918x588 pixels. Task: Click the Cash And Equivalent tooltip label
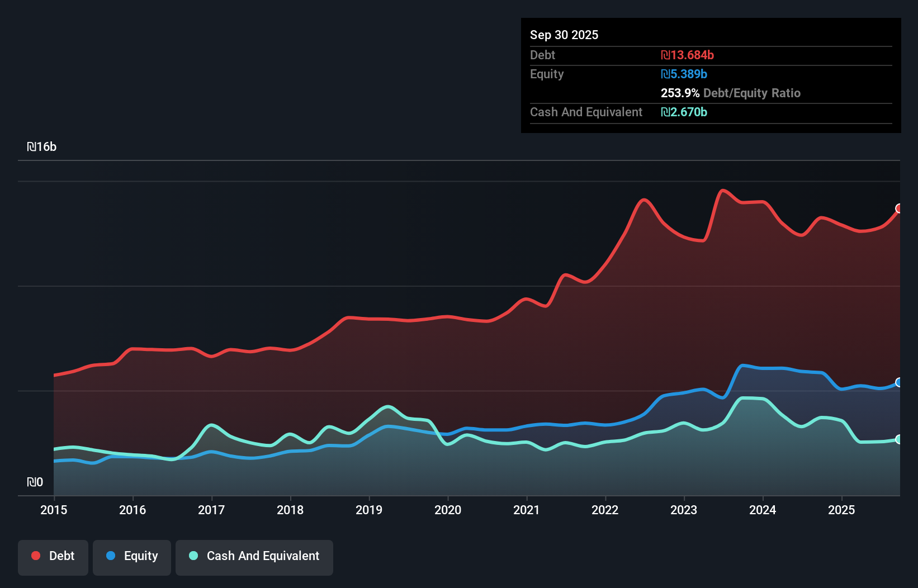click(586, 112)
